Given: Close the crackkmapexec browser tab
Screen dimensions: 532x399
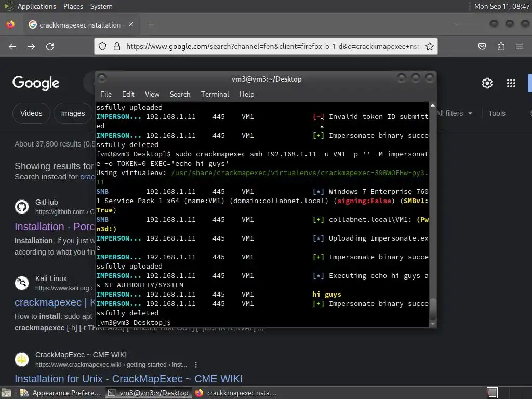Looking at the screenshot, I should 131,25.
